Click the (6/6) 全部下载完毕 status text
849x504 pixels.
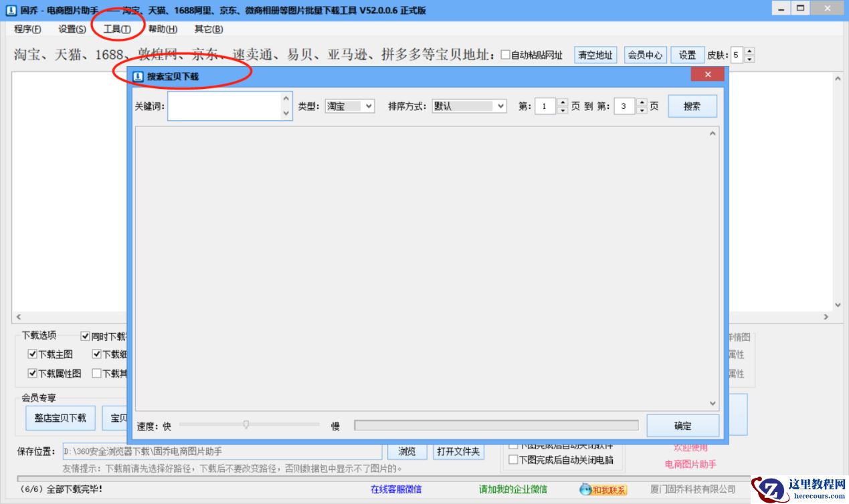(62, 489)
